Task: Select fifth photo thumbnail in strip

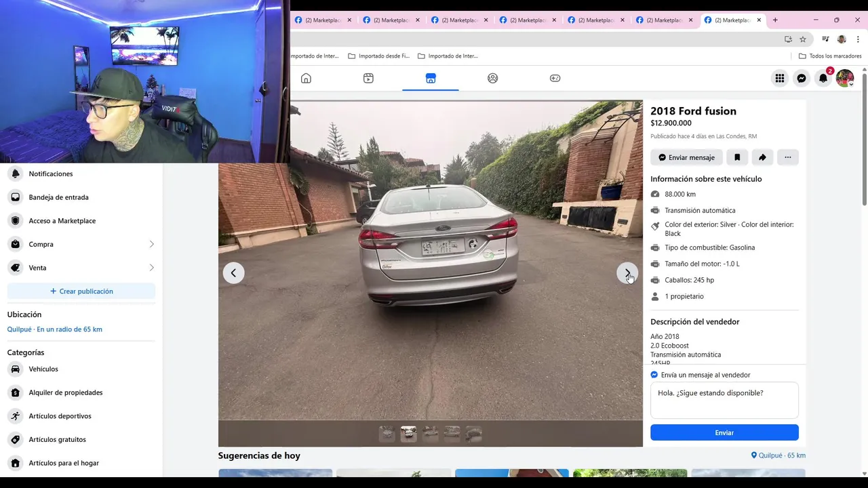Action: coord(474,434)
